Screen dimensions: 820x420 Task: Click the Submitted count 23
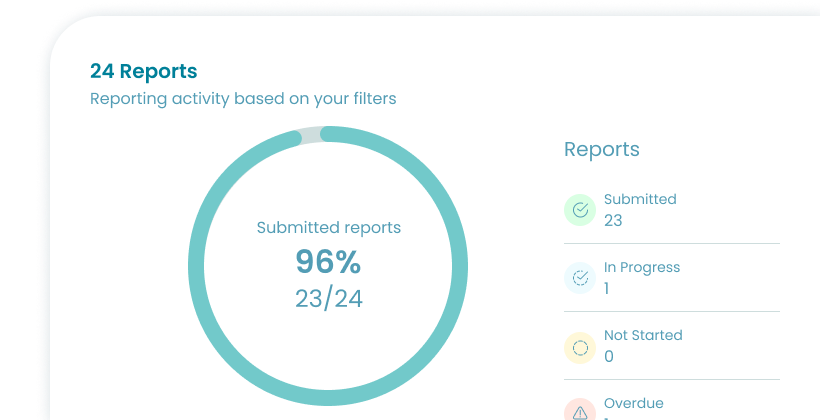pos(613,220)
